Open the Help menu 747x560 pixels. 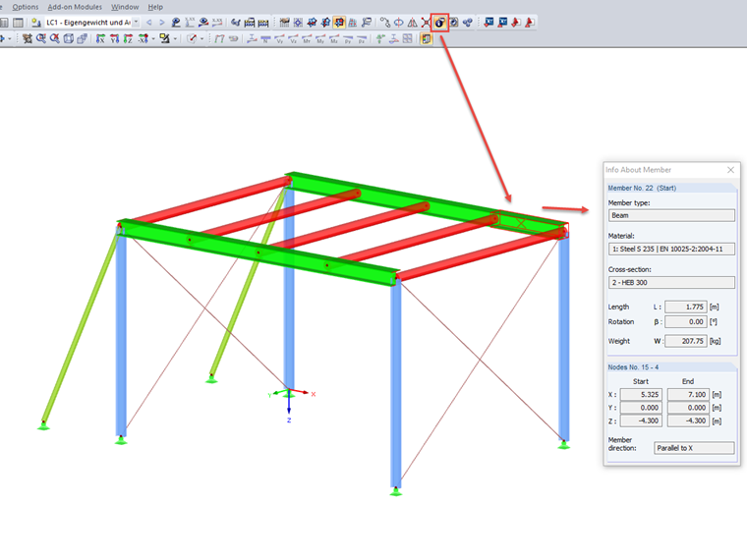click(x=155, y=7)
